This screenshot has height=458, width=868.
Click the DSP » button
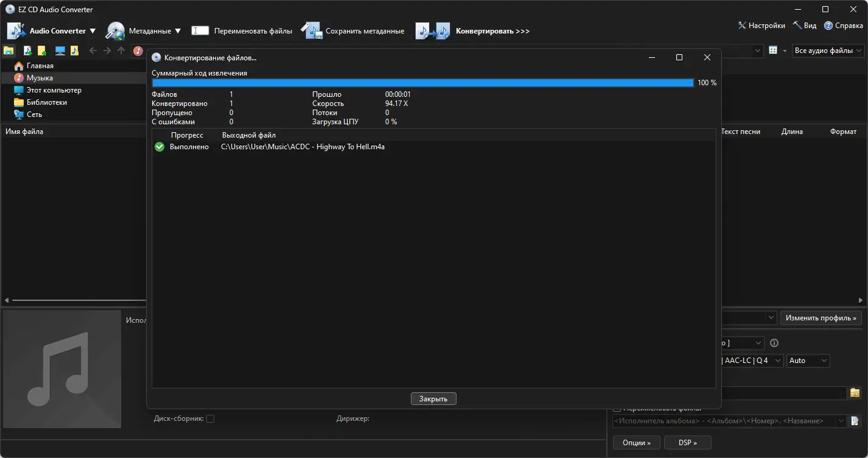(687, 442)
